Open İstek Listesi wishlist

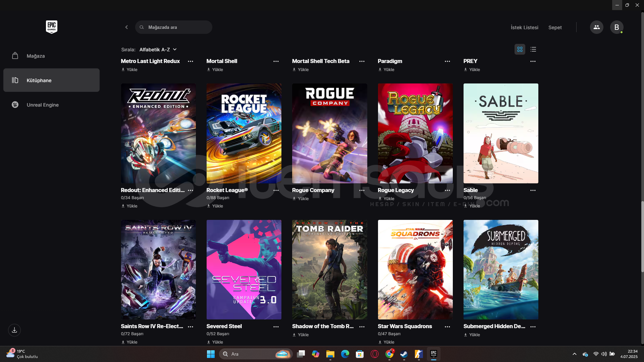tap(524, 27)
